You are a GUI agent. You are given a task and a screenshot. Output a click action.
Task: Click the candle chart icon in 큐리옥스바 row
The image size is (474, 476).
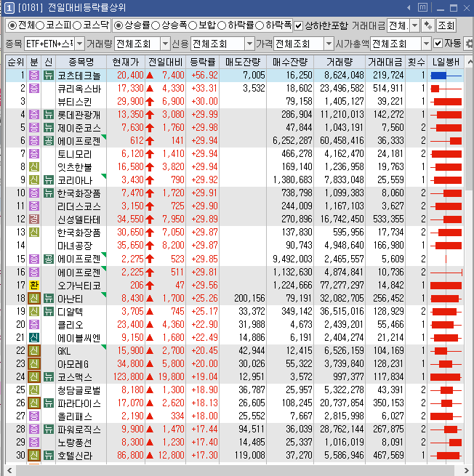click(446, 89)
